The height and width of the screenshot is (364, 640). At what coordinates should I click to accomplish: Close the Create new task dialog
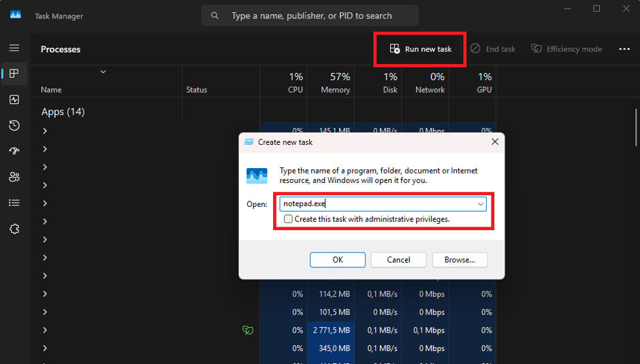click(x=495, y=142)
